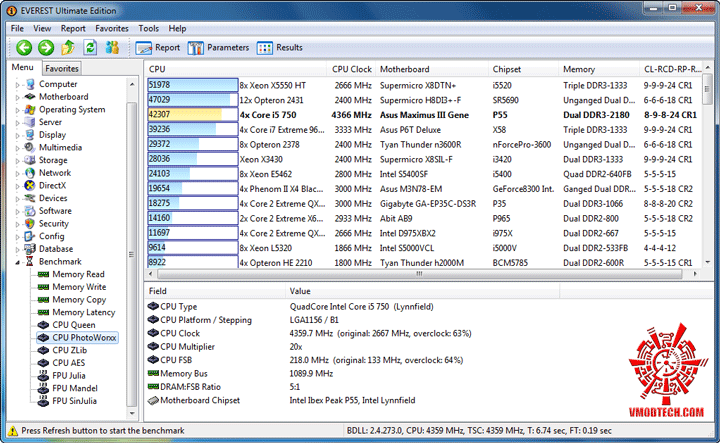720x443 pixels.
Task: Select the Display tree icon
Action: click(30, 135)
